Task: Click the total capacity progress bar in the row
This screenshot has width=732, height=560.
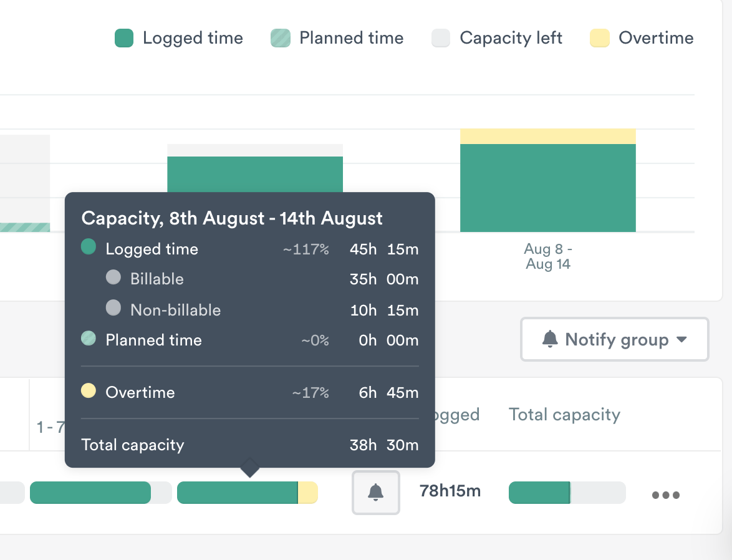Action: coord(567,492)
